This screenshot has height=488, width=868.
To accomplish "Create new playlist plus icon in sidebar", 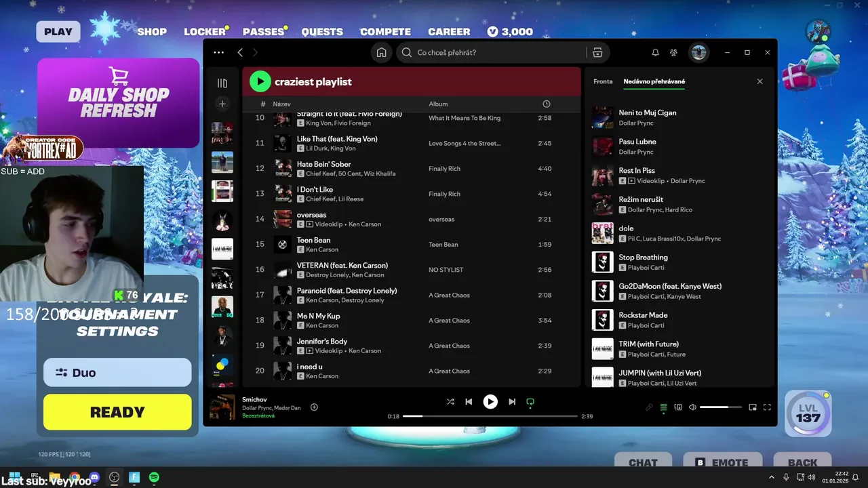I will click(x=222, y=104).
